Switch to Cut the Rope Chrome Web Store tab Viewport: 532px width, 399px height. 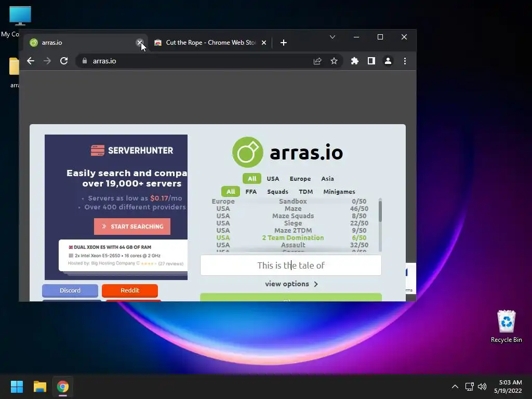tap(210, 43)
